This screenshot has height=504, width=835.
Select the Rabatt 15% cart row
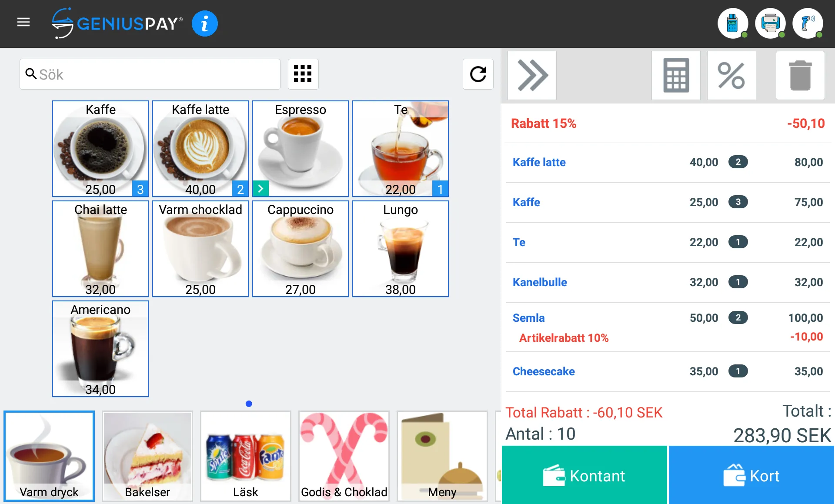668,123
